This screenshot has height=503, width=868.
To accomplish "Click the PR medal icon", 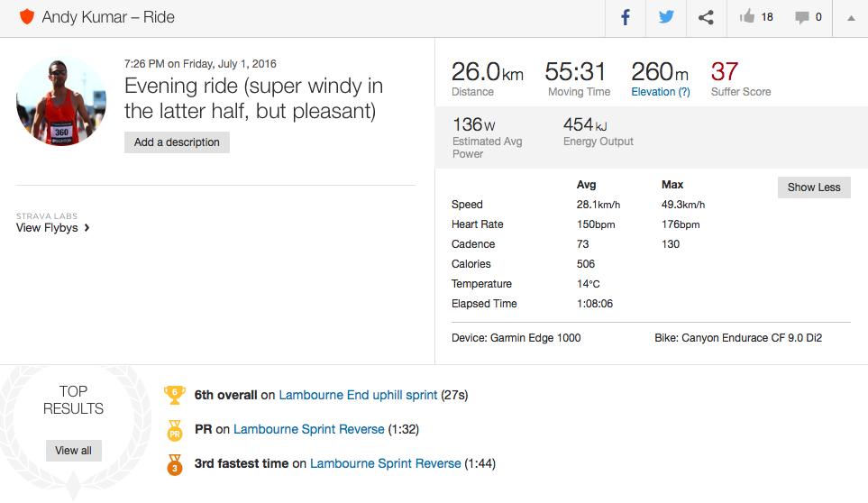I will point(174,430).
